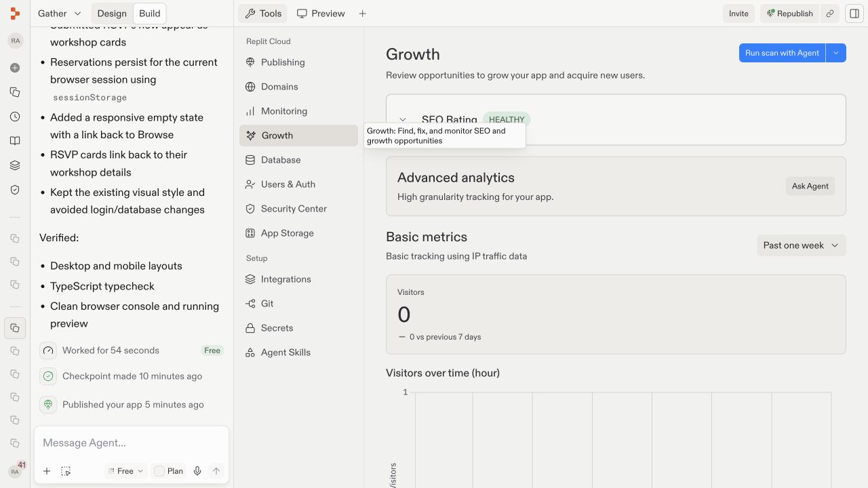Expand the SEO Rating section chevron
This screenshot has height=488, width=868.
pyautogui.click(x=403, y=119)
